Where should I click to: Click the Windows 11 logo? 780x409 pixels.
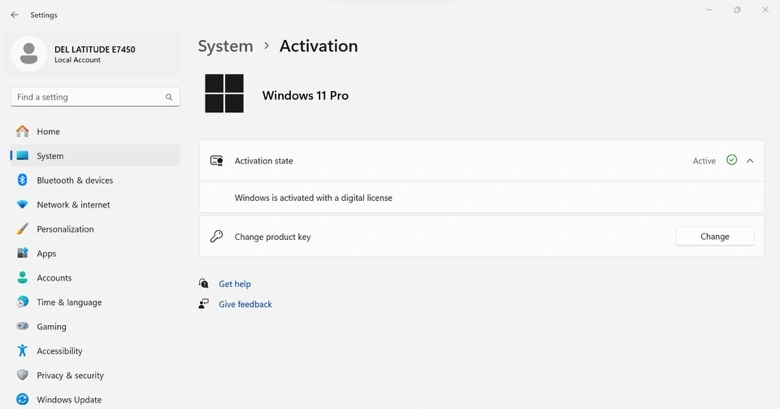coord(224,94)
